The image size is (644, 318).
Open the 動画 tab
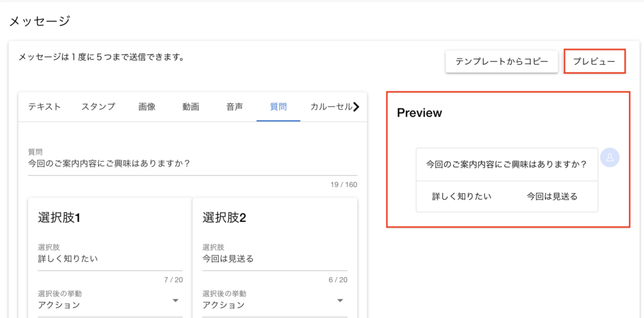191,106
